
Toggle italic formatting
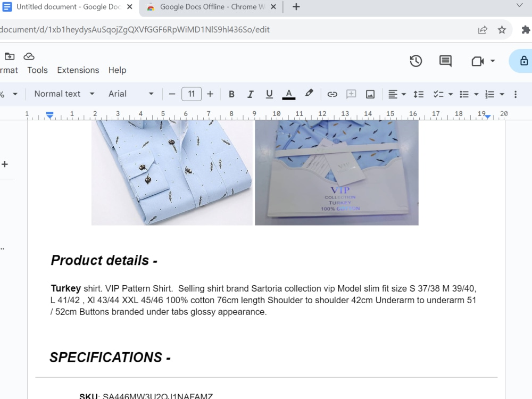(x=251, y=94)
